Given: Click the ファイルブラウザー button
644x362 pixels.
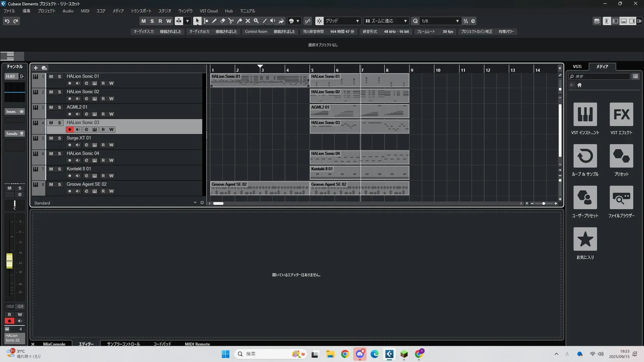Looking at the screenshot, I should (x=621, y=198).
